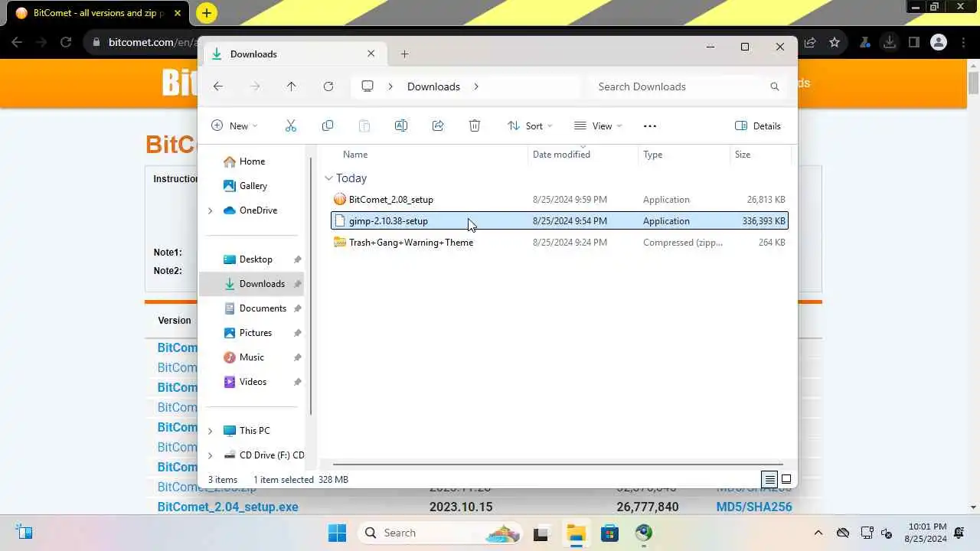Screen dimensions: 980x551
Task: Expand the CD Drive (F:) tree node
Action: [x=211, y=455]
